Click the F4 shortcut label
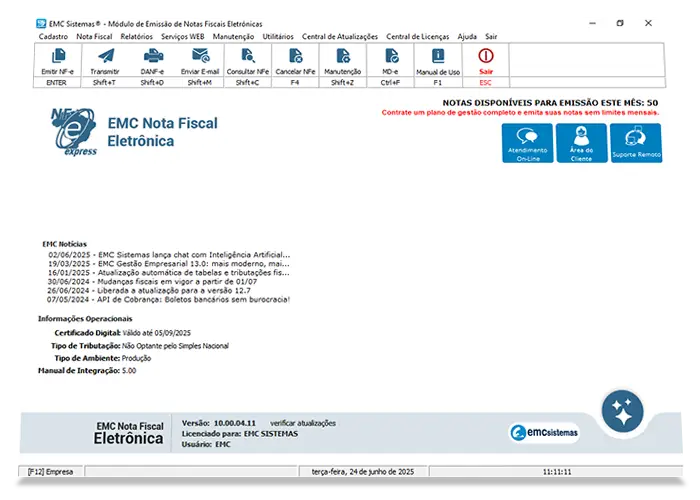Image resolution: width=700 pixels, height=500 pixels. pos(295,83)
